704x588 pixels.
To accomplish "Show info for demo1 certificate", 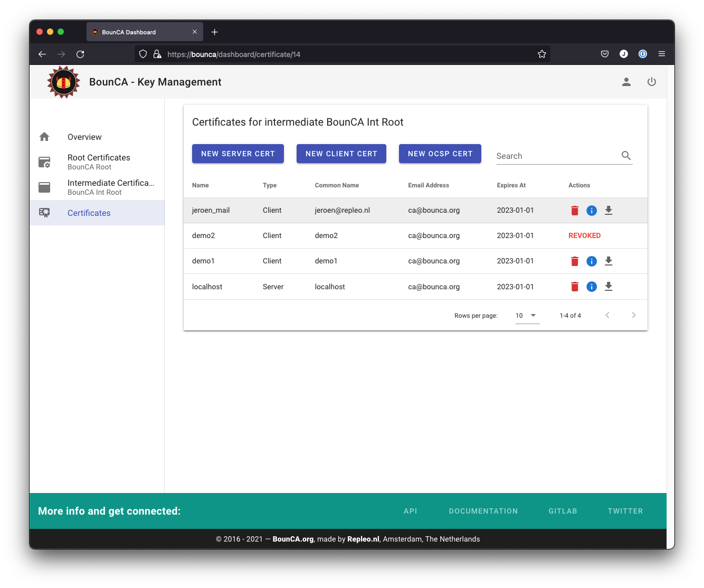I will click(592, 261).
